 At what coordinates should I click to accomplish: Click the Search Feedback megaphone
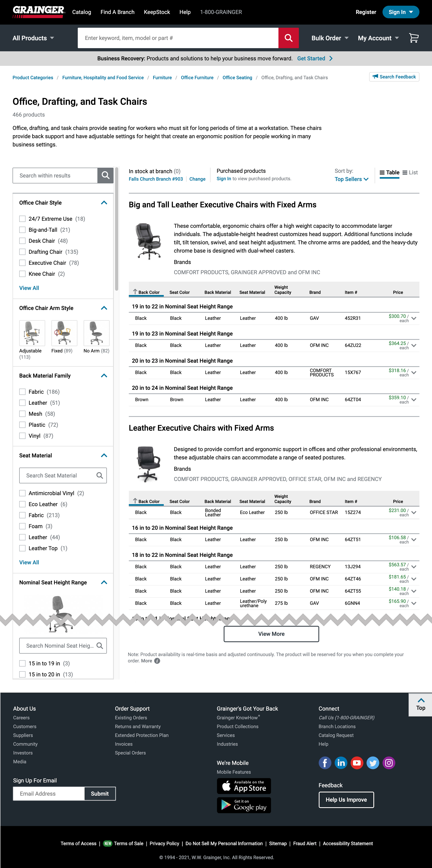375,77
